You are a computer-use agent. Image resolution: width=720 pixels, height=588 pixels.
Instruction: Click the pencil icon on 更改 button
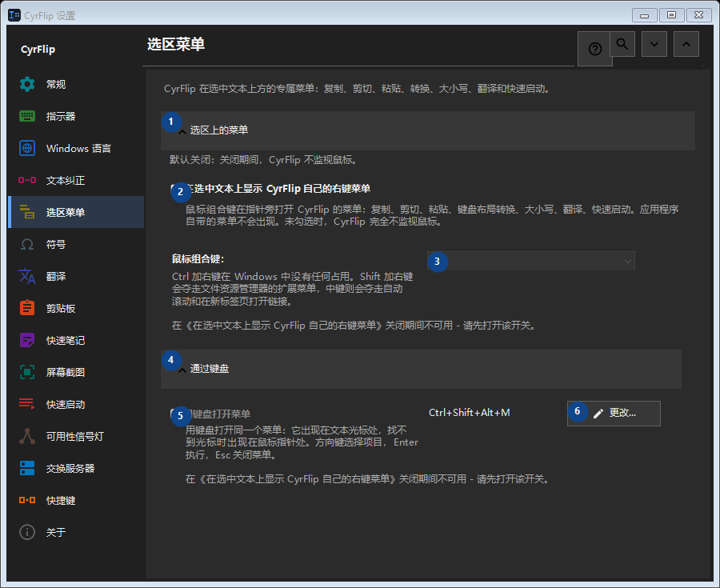click(598, 414)
